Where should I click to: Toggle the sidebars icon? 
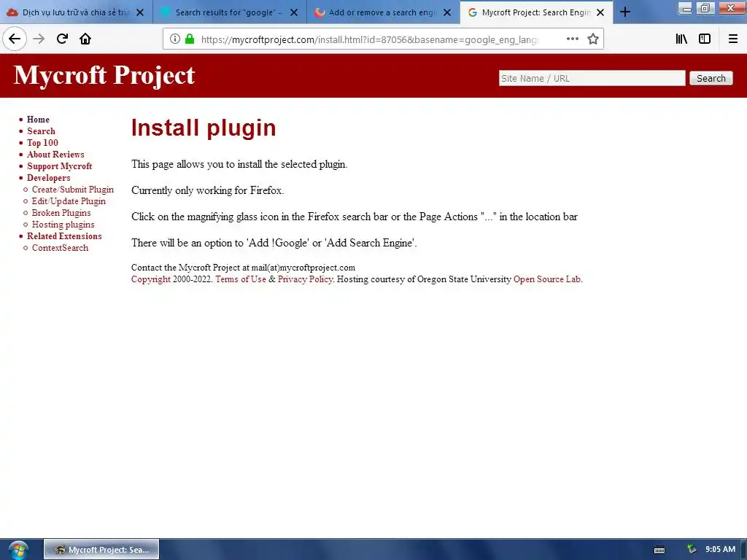coord(705,39)
